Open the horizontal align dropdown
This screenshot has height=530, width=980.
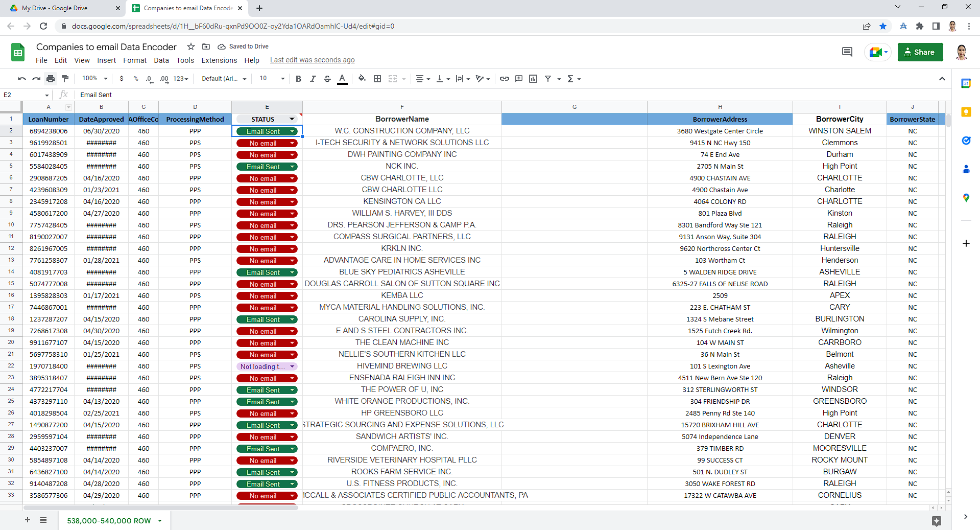[422, 79]
